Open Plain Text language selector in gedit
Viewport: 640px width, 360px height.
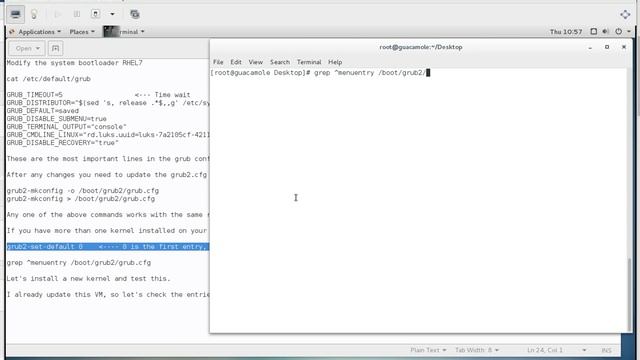[x=428, y=350]
